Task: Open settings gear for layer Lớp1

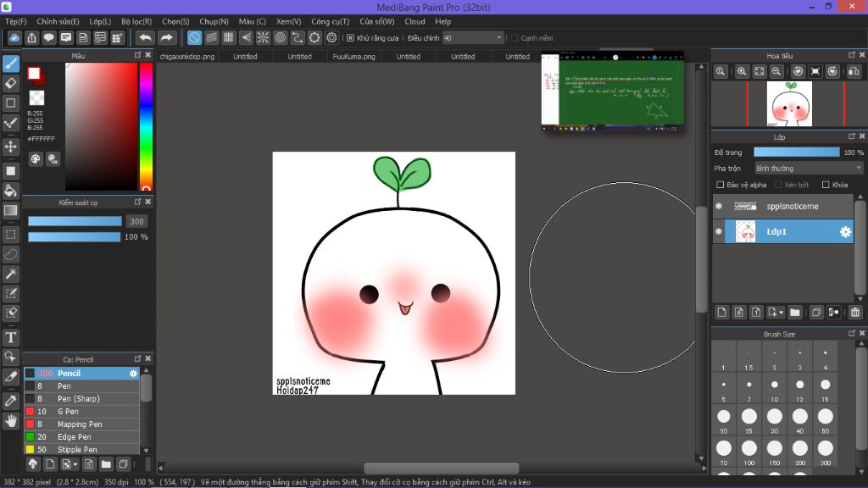Action: point(845,232)
